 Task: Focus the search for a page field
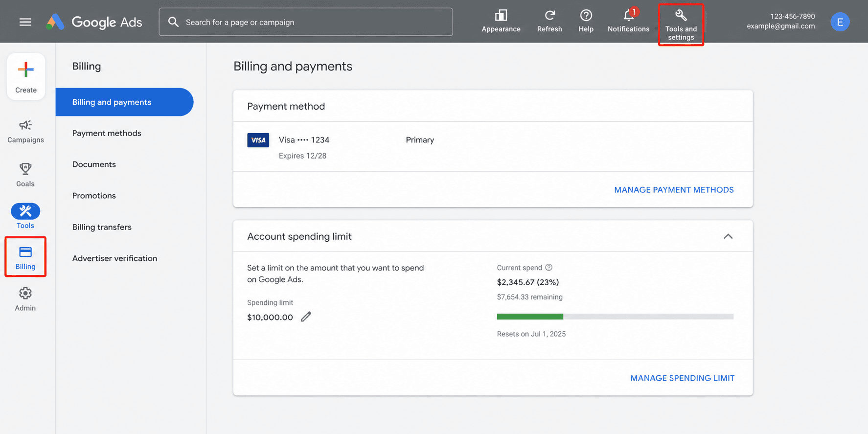306,22
